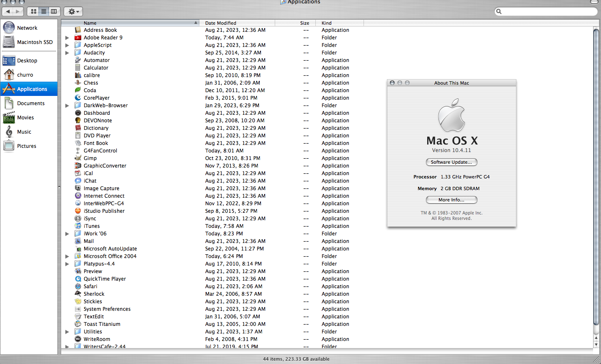Select the System Preferences row

(327, 309)
